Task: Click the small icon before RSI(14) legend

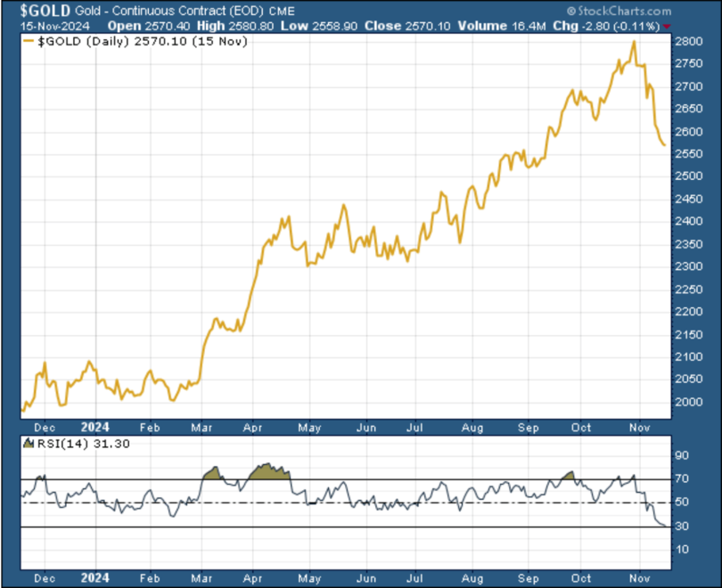Action: (29, 444)
